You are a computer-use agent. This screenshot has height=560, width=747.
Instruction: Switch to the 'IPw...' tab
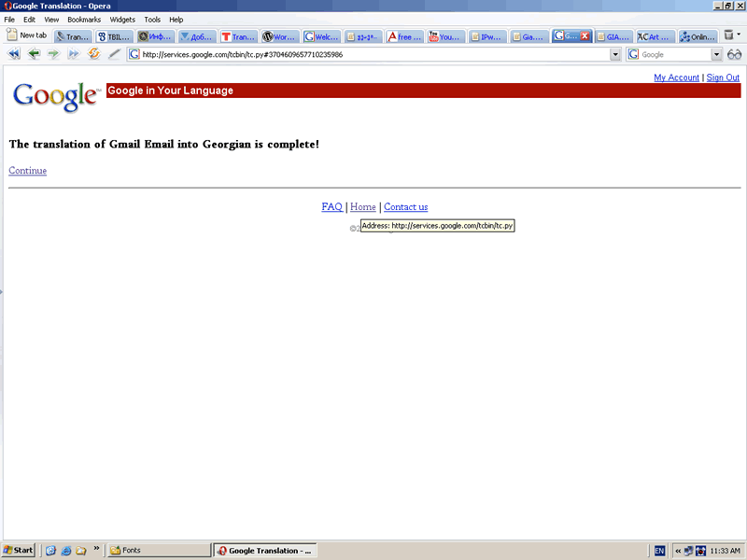point(486,36)
